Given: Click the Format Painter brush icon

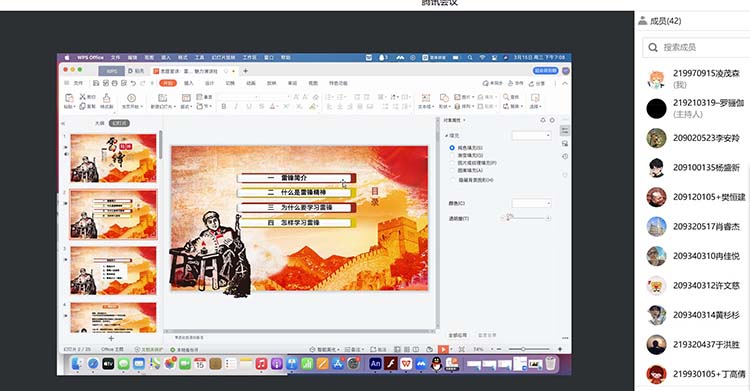Looking at the screenshot, I should pos(107,98).
